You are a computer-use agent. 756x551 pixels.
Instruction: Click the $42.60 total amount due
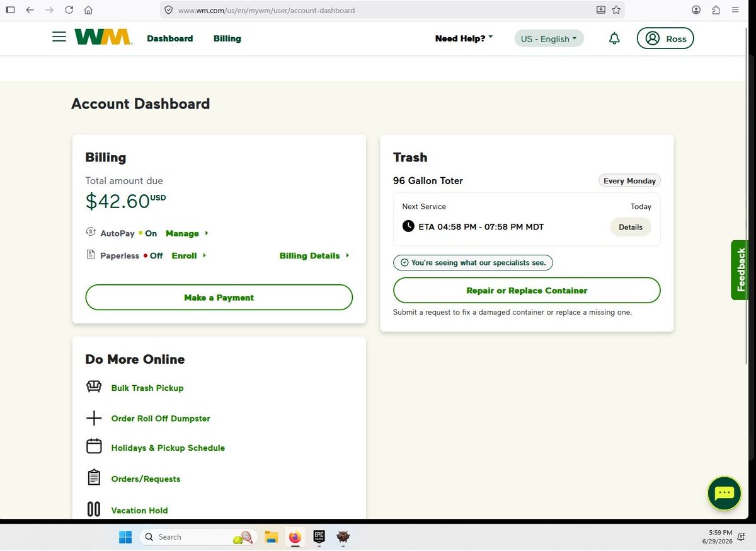(125, 200)
